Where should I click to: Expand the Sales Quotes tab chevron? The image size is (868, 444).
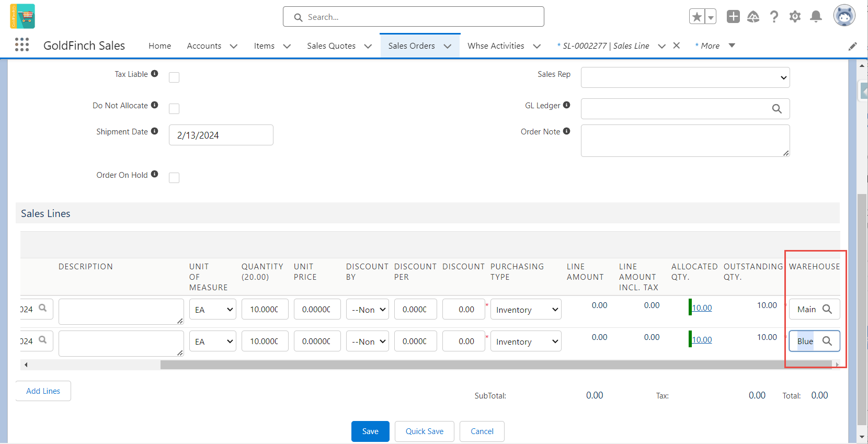[368, 46]
